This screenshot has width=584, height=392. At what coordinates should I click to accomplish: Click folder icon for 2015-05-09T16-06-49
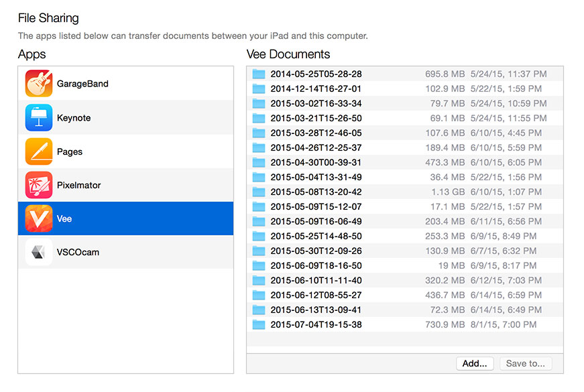(259, 221)
